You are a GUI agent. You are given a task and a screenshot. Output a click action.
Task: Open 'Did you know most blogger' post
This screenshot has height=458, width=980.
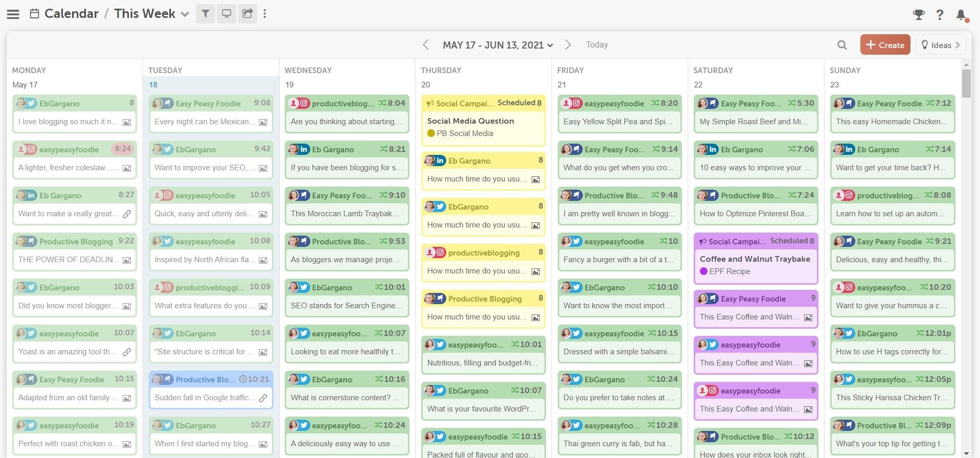coord(75,298)
